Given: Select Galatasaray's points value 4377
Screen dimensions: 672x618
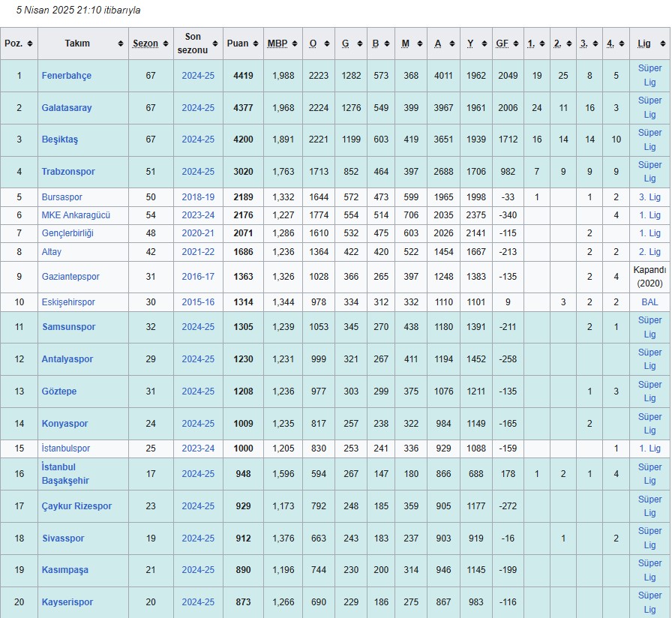Looking at the screenshot, I should tap(243, 108).
